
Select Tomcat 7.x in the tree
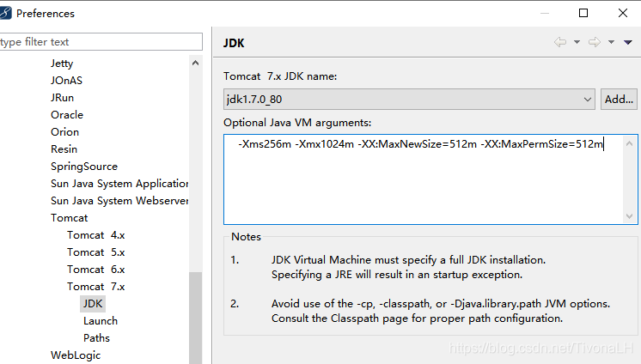[95, 287]
